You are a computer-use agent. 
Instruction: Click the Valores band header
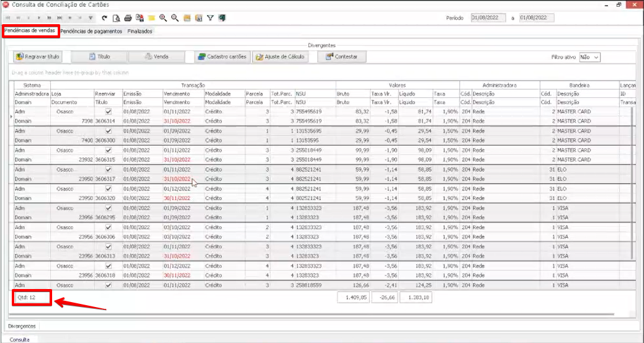pyautogui.click(x=398, y=85)
